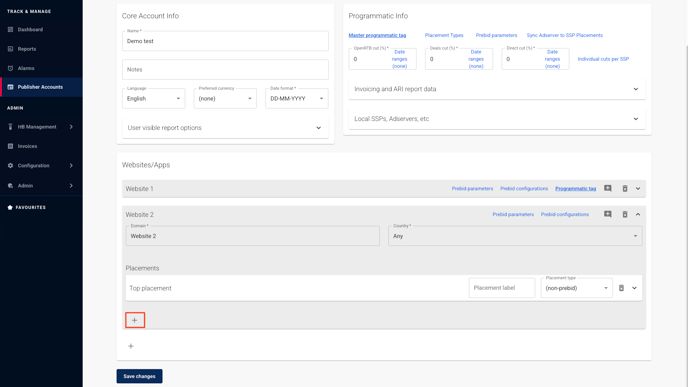Open the Country dropdown set to Any
The width and height of the screenshot is (688, 387).
(515, 236)
